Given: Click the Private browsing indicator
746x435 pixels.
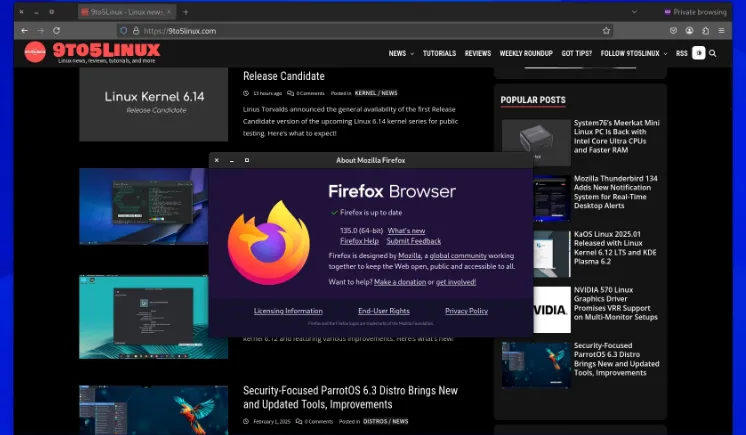Looking at the screenshot, I should 695,12.
